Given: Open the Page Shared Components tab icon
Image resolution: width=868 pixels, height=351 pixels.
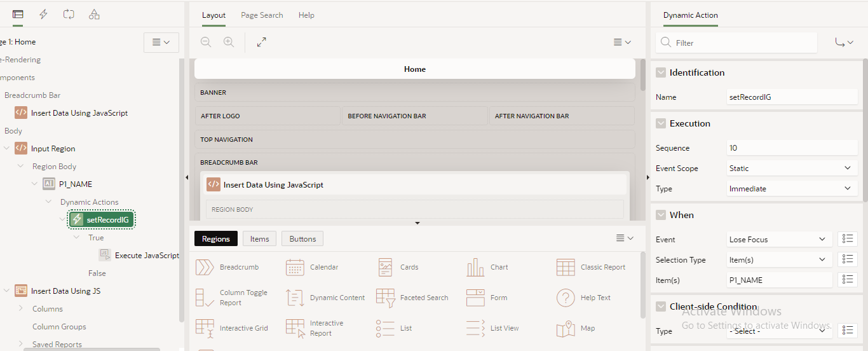Looking at the screenshot, I should [94, 14].
